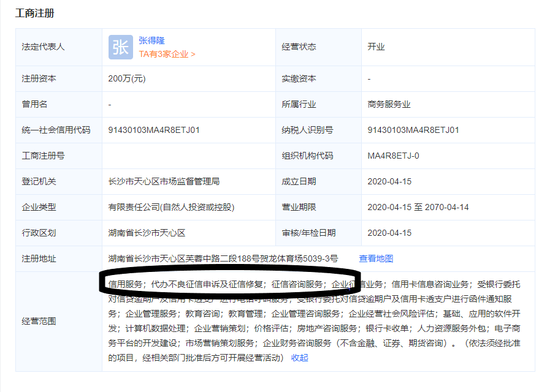Click the registered capital 200万(元) value
The width and height of the screenshot is (547, 392).
127,78
